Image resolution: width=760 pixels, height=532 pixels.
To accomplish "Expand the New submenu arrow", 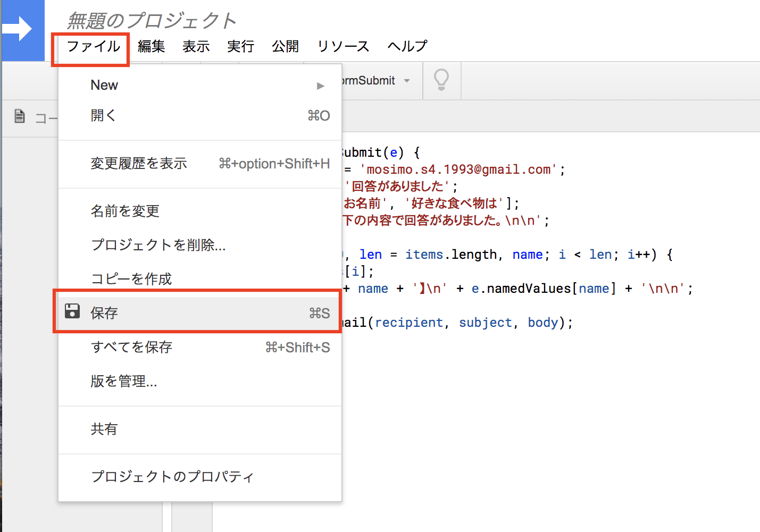I will [x=320, y=85].
